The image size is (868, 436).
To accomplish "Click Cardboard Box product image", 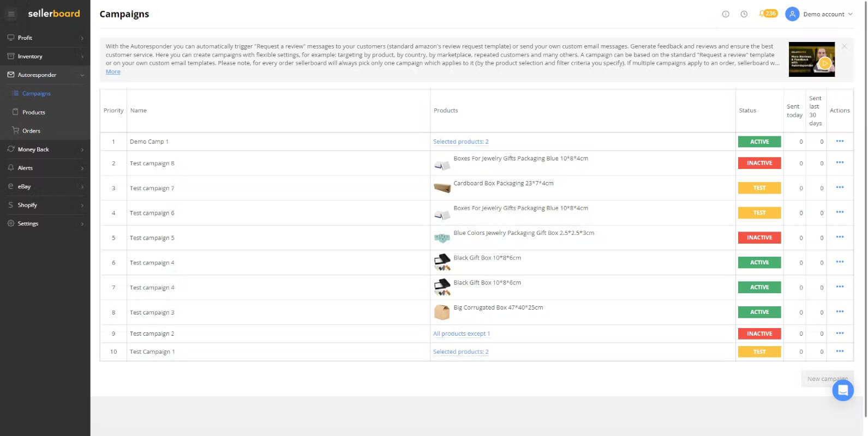I will [x=442, y=188].
